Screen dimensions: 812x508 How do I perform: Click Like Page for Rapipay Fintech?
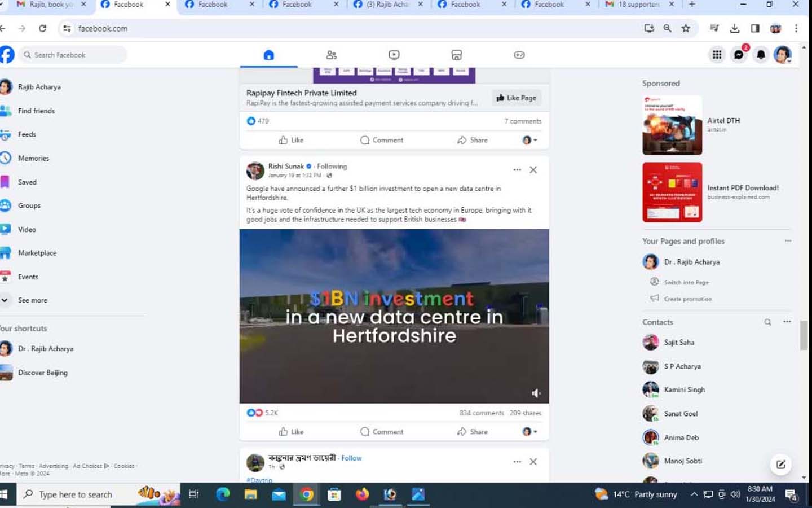pyautogui.click(x=516, y=98)
